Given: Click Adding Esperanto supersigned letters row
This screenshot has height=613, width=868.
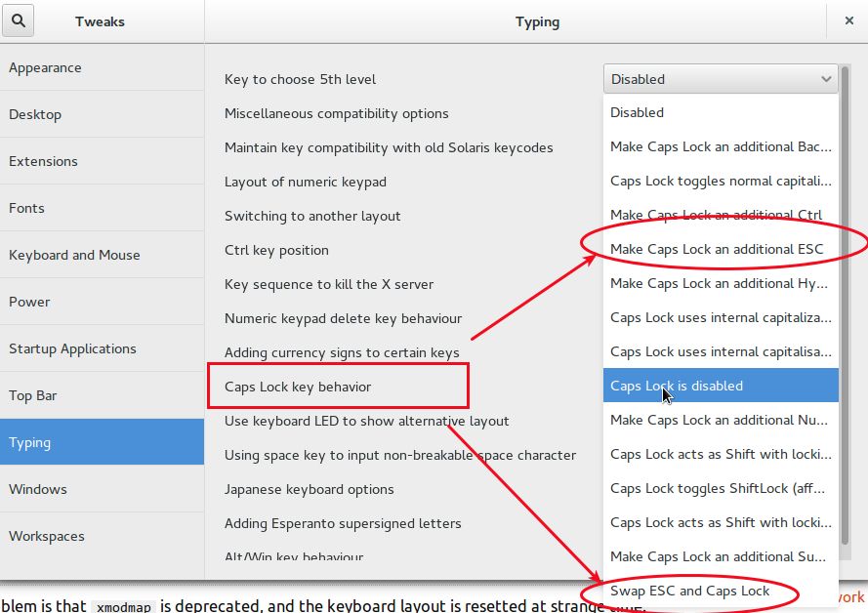Looking at the screenshot, I should click(343, 523).
